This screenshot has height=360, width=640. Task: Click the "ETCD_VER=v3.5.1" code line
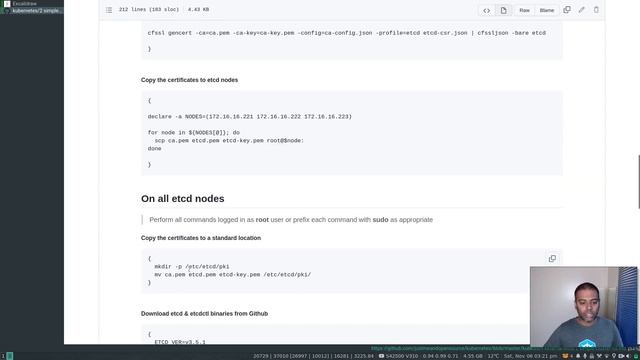point(180,342)
